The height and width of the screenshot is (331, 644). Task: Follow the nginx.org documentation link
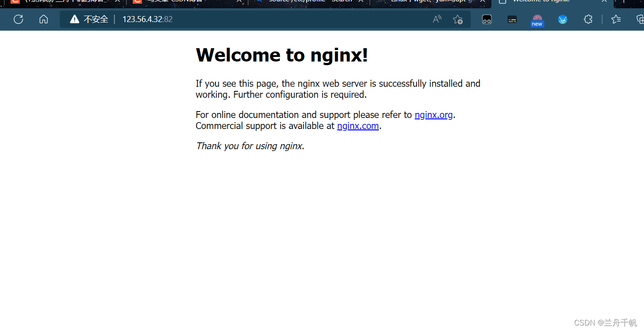[x=434, y=115]
